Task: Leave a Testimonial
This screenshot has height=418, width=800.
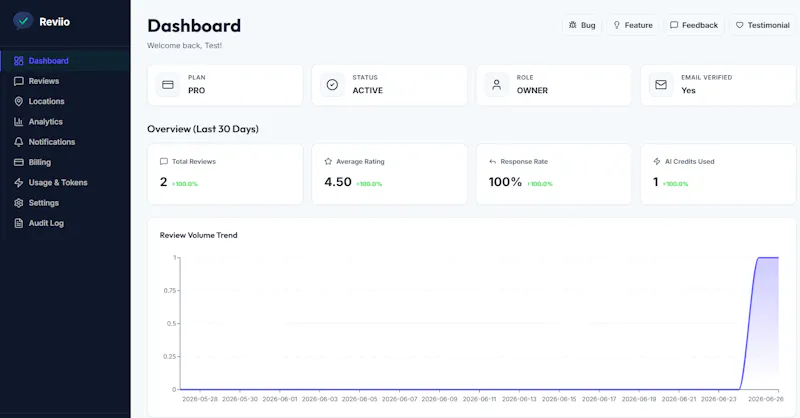Action: coord(763,25)
